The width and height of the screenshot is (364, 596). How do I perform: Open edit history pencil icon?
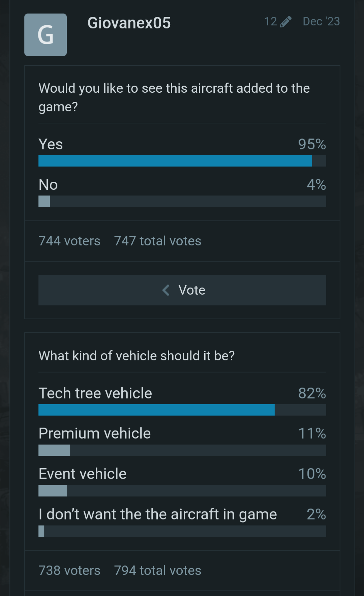pyautogui.click(x=285, y=22)
